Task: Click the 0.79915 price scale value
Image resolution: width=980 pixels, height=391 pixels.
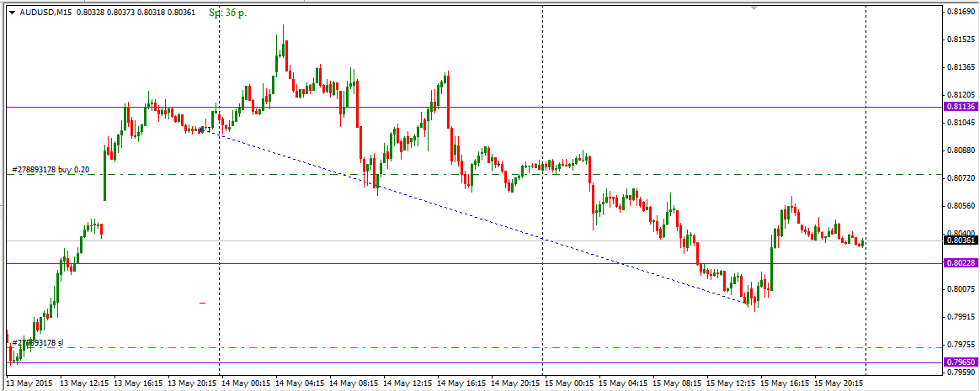Action: point(961,317)
